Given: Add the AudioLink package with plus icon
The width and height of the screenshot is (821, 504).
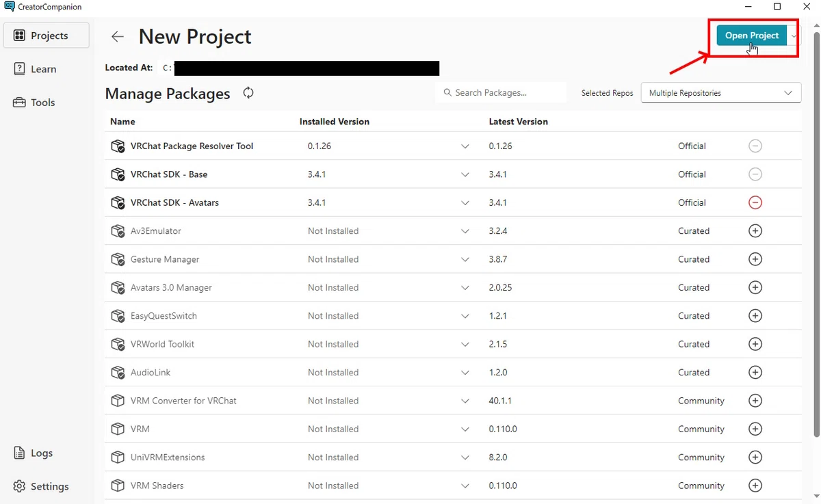Looking at the screenshot, I should point(755,373).
